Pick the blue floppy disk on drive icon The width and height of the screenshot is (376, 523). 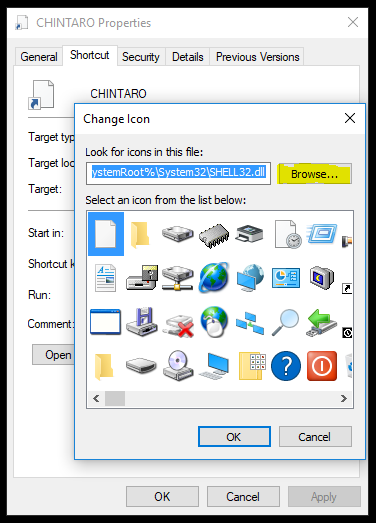tap(142, 322)
